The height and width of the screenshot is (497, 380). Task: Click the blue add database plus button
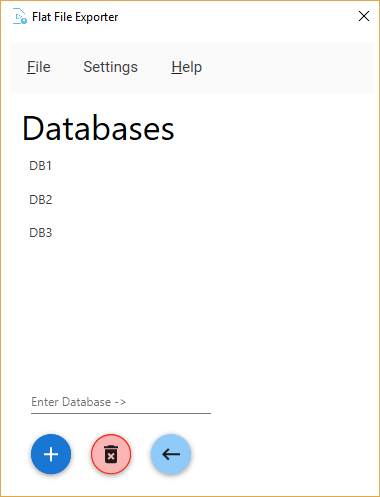pyautogui.click(x=51, y=454)
